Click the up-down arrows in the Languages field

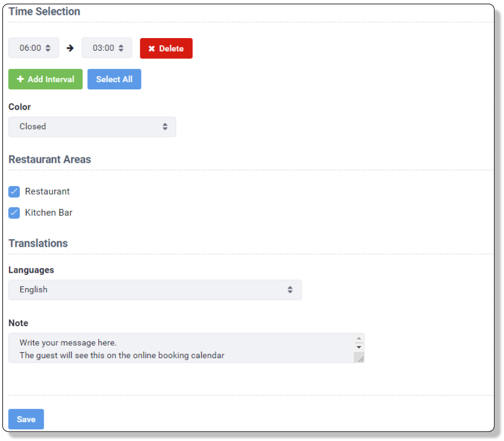coord(290,290)
